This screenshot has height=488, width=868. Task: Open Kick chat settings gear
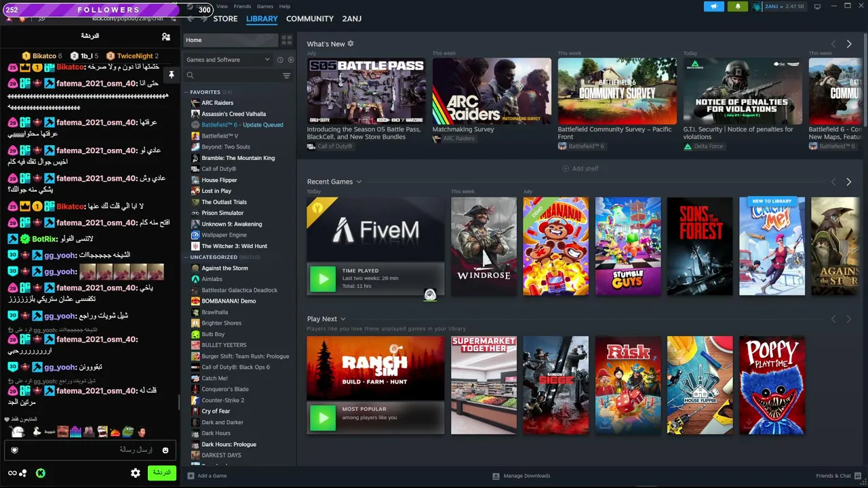(x=136, y=473)
